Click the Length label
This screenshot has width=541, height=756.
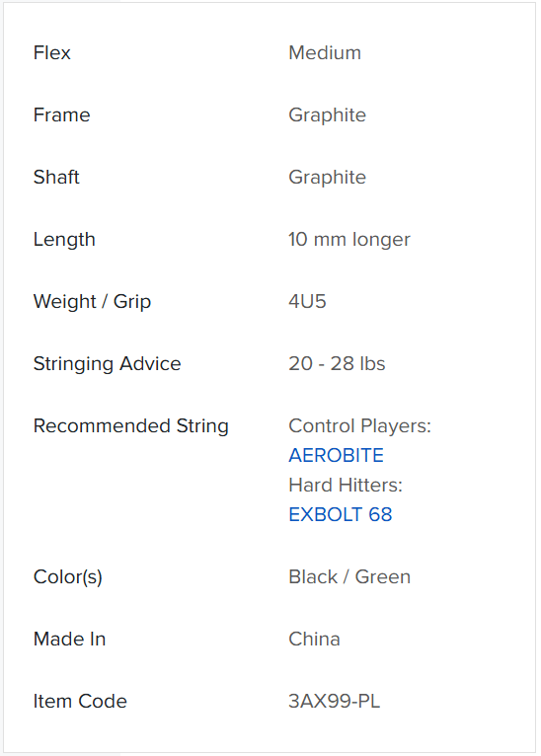[64, 240]
